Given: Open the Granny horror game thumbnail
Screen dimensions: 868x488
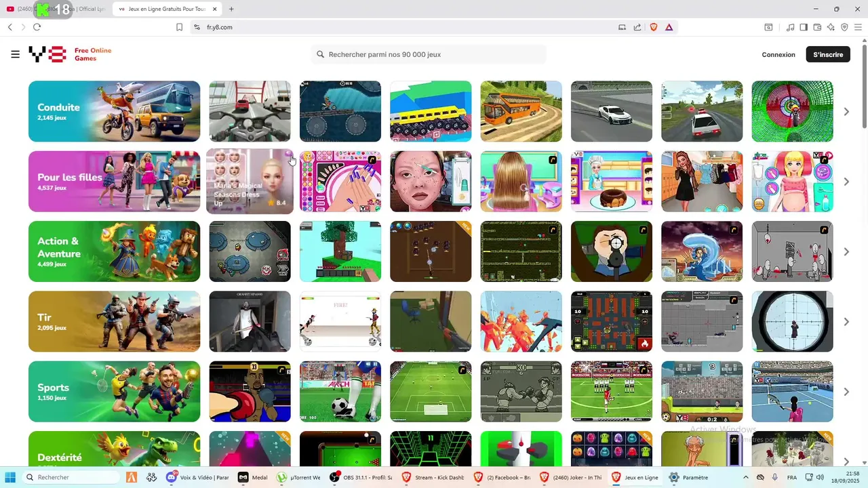Looking at the screenshot, I should tap(250, 321).
